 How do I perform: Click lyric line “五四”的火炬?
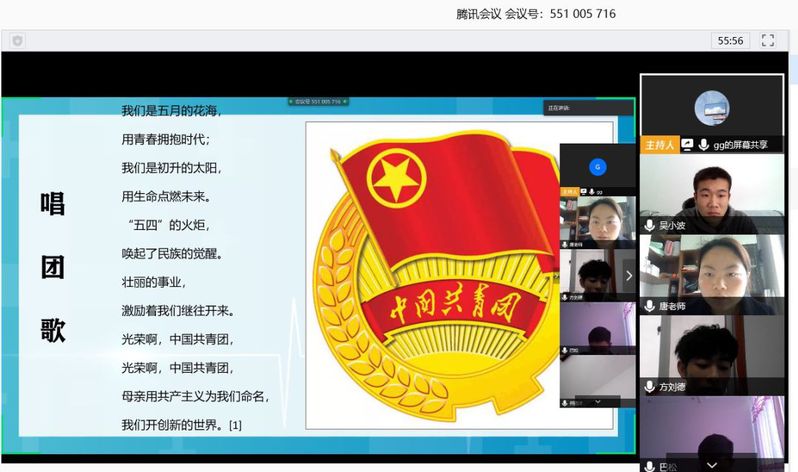(x=168, y=225)
